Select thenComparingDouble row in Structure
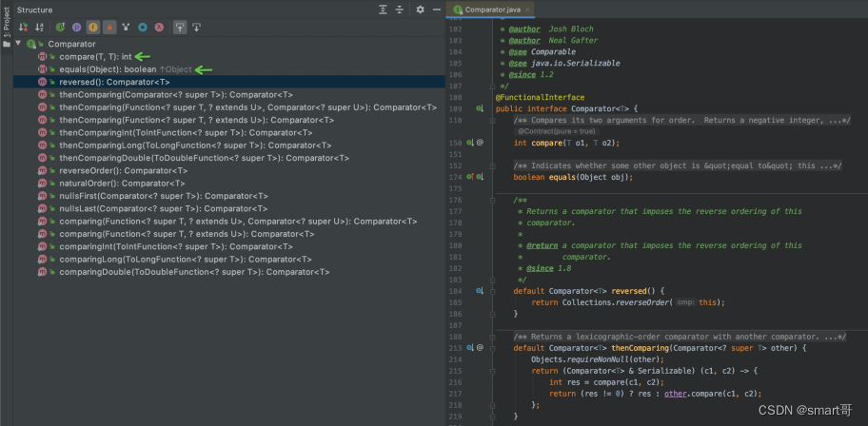 click(229, 158)
